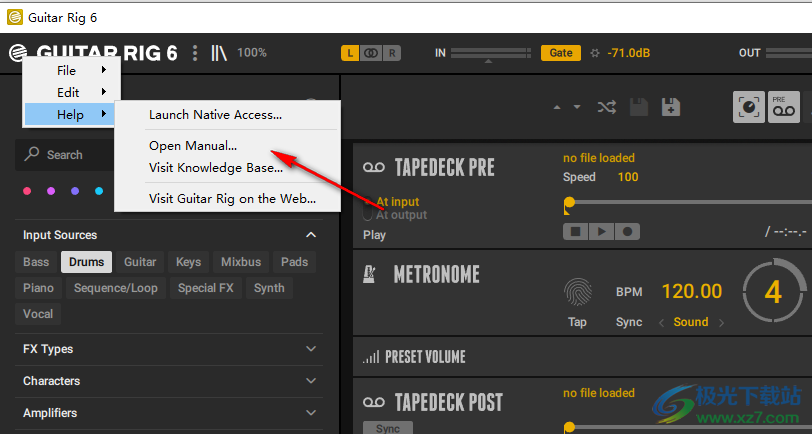Click the Sync button in Tapedeck Post

pyautogui.click(x=387, y=428)
